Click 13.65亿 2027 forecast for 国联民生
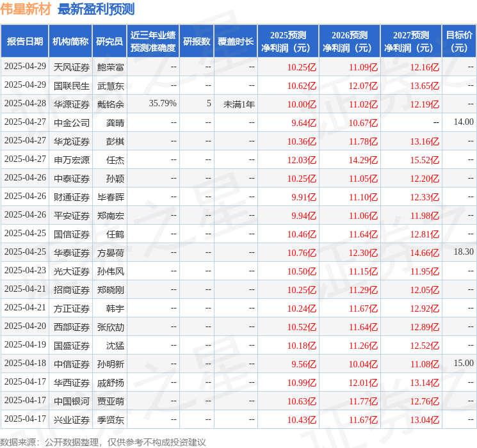This screenshot has width=477, height=448. (x=424, y=86)
